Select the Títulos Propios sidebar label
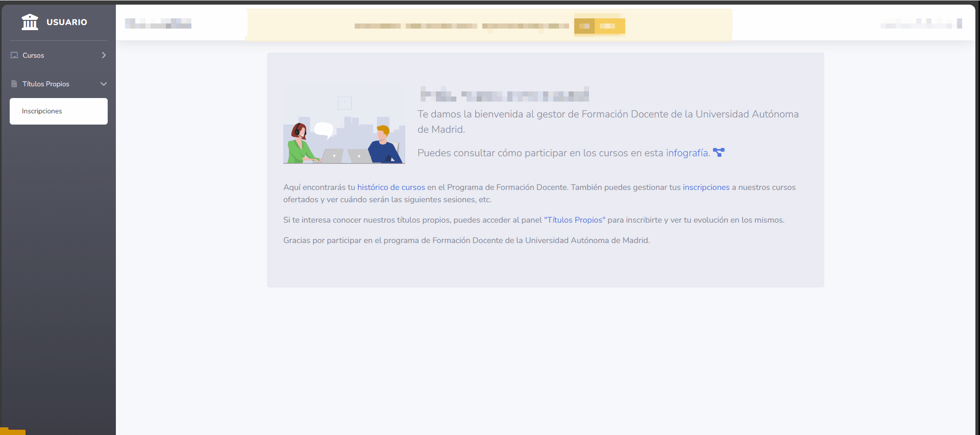This screenshot has height=435, width=980. (46, 84)
